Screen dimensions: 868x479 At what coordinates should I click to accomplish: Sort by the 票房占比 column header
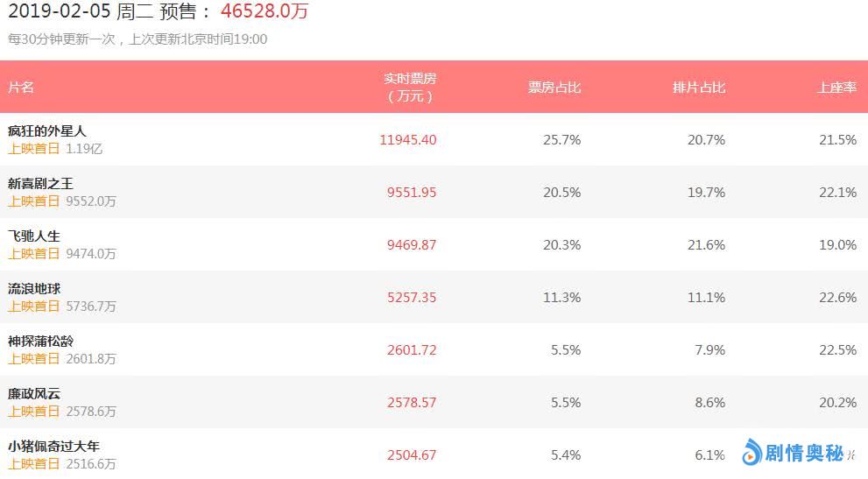coord(554,88)
